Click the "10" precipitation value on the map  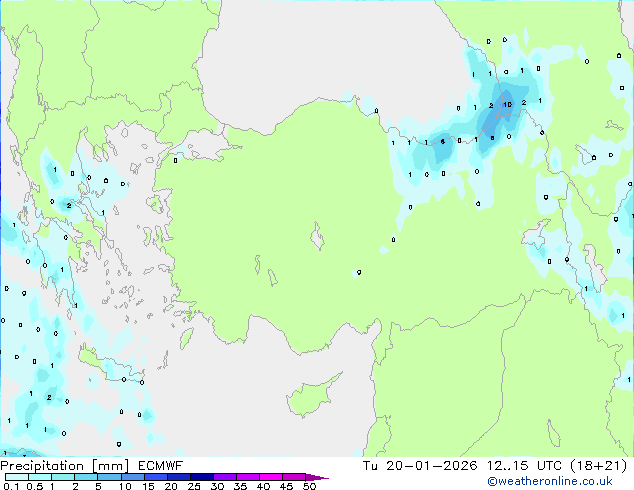point(507,105)
